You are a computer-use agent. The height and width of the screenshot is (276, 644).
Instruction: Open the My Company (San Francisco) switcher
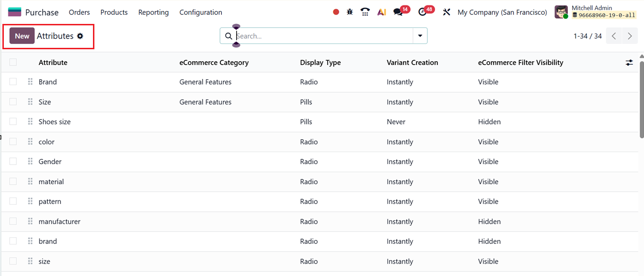tap(502, 12)
